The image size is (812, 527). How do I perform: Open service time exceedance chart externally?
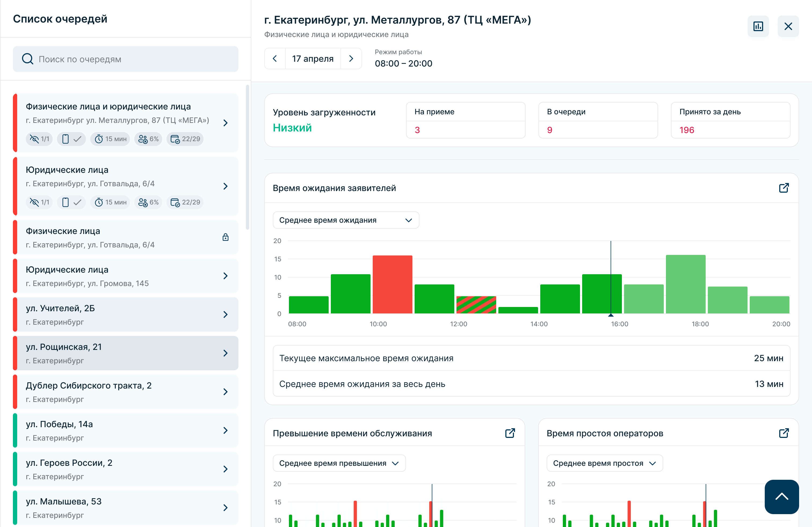click(x=510, y=433)
